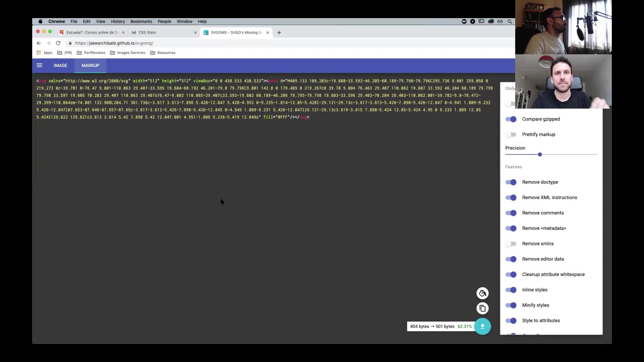Open the History menu
The image size is (644, 362).
118,21
